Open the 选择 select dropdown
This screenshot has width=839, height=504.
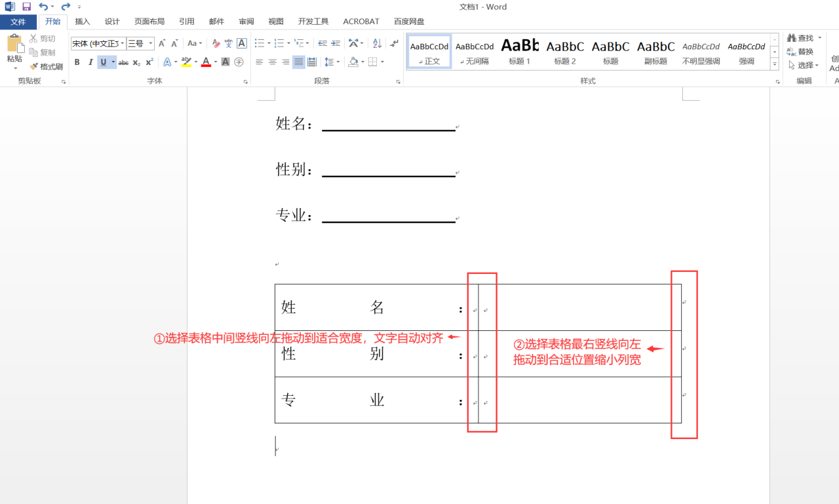[x=803, y=65]
